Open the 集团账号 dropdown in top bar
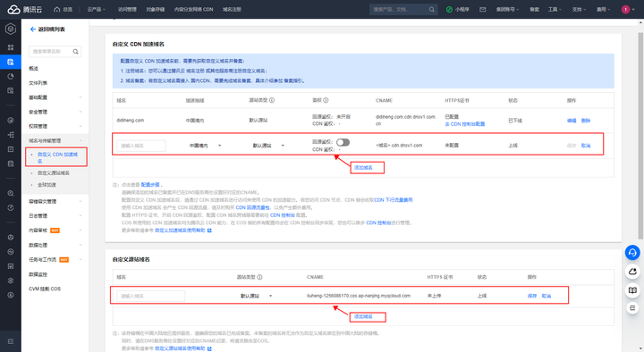644x352 pixels. [x=508, y=10]
